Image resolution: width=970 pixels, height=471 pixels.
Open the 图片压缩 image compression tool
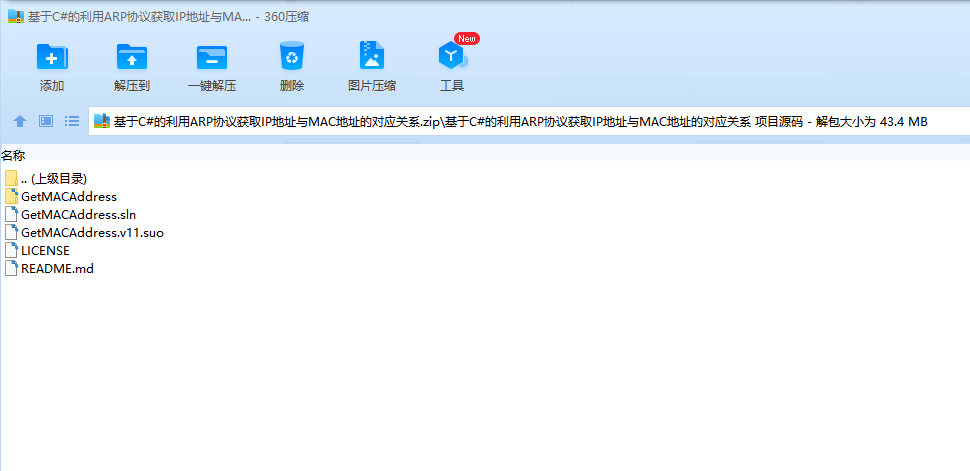coord(372,56)
